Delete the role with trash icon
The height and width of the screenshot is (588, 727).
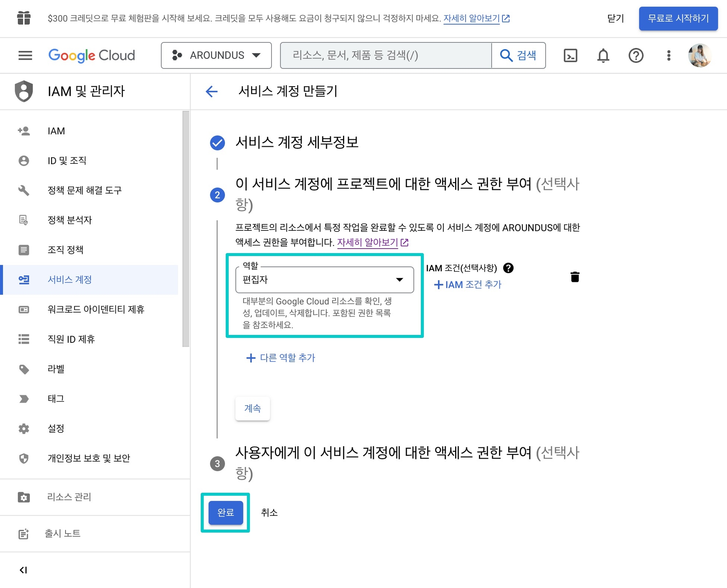point(575,277)
